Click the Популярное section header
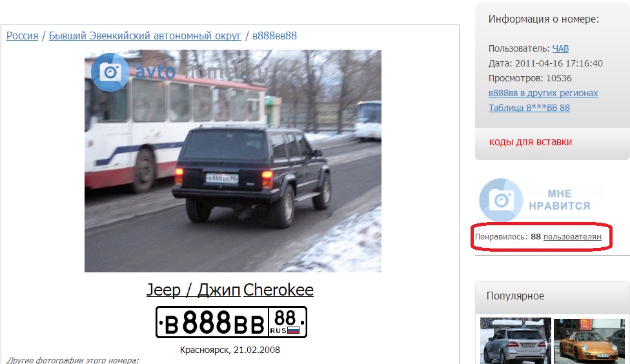 515,296
